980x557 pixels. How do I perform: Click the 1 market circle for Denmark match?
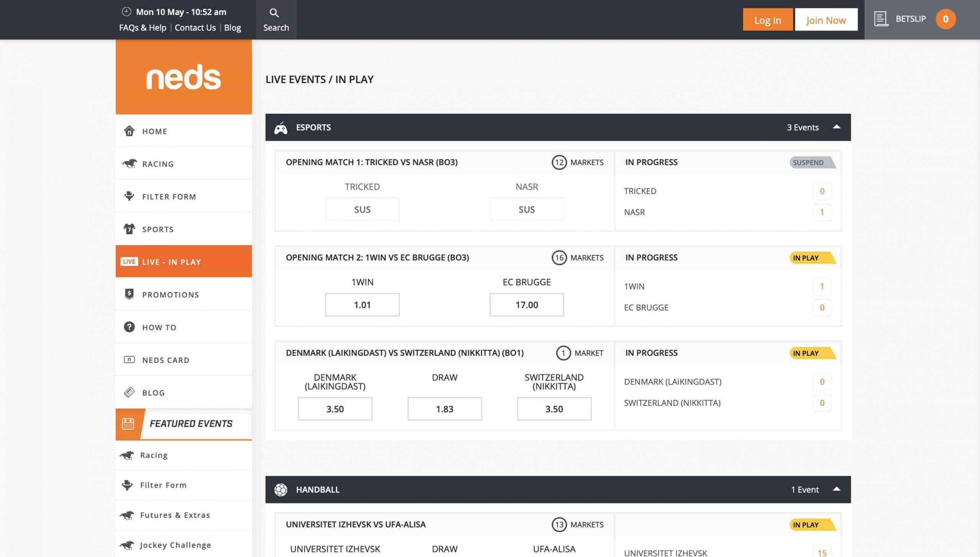click(563, 353)
